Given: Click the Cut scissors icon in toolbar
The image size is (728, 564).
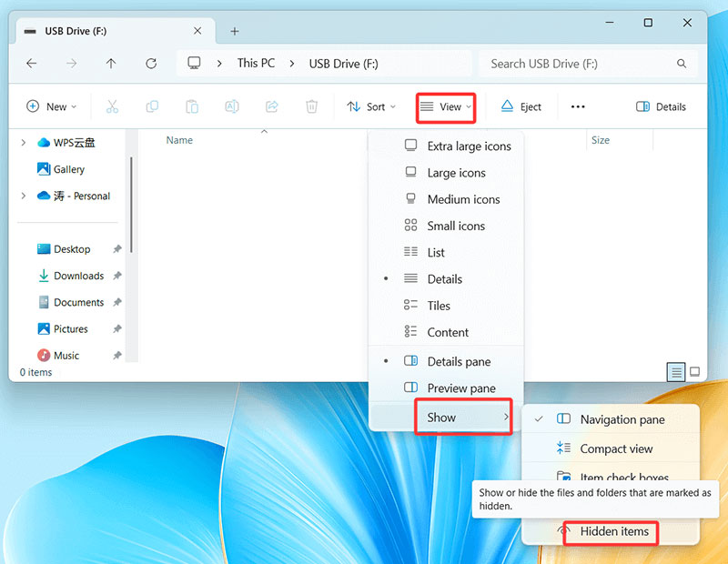Looking at the screenshot, I should [x=112, y=106].
